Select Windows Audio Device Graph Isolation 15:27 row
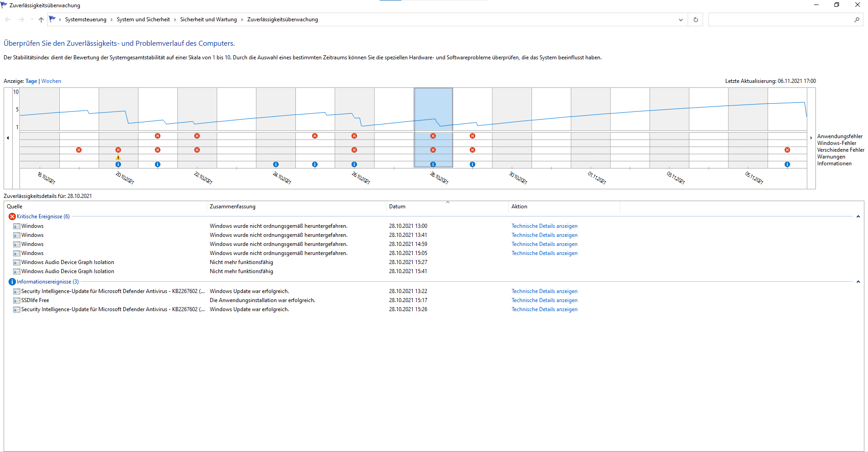Screen dimensions: 868x452 click(434, 262)
